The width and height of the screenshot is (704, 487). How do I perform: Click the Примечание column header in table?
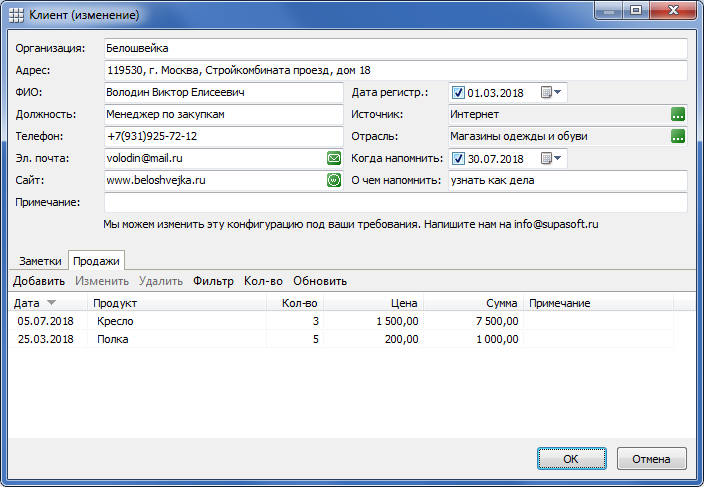pyautogui.click(x=598, y=303)
